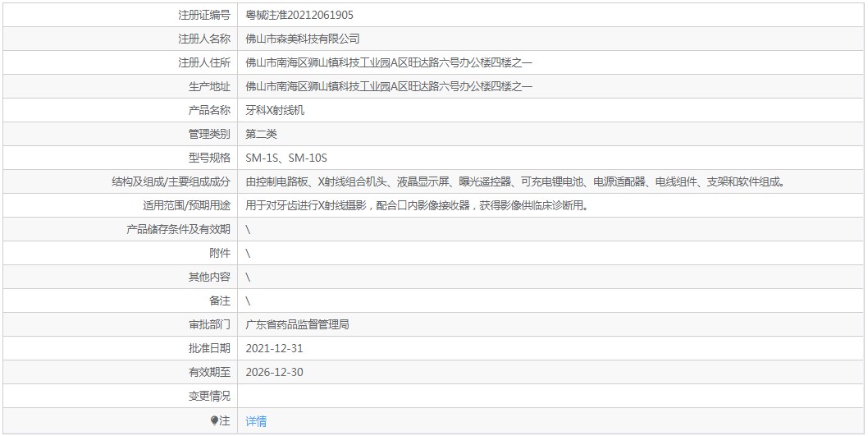Viewport: 868px width, 436px height.
Task: Click the 型号规格 label
Action: pyautogui.click(x=209, y=158)
